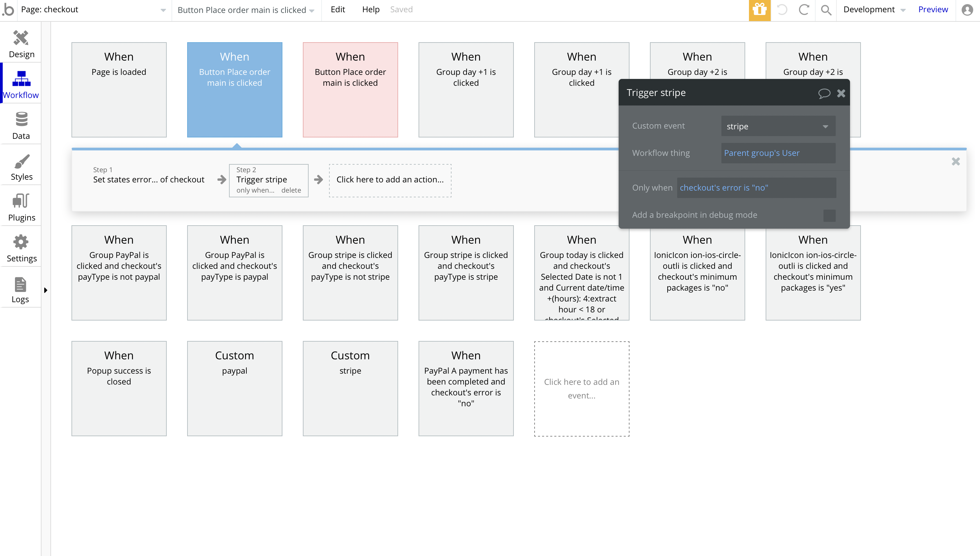The height and width of the screenshot is (556, 980).
Task: Open the Edit menu
Action: pyautogui.click(x=338, y=10)
